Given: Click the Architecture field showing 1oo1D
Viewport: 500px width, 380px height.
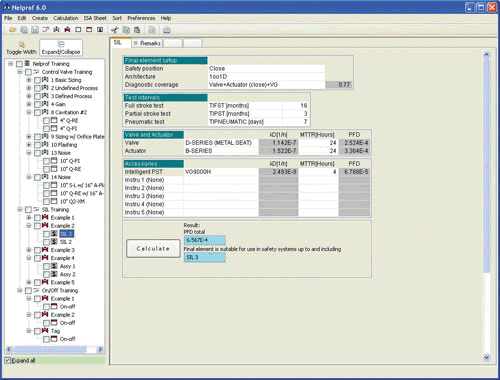Looking at the screenshot, I should (266, 76).
